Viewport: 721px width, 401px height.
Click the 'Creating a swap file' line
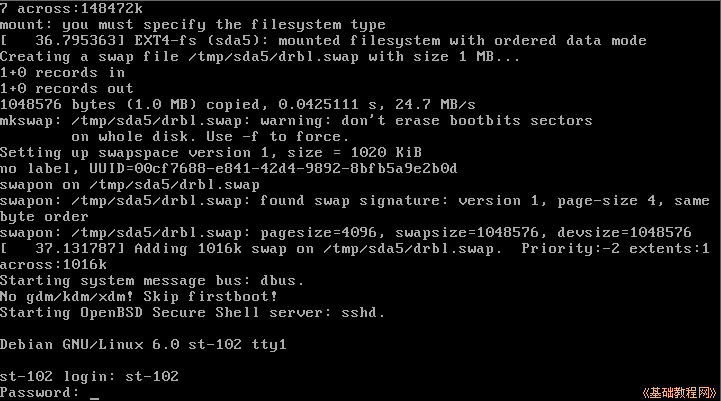260,57
